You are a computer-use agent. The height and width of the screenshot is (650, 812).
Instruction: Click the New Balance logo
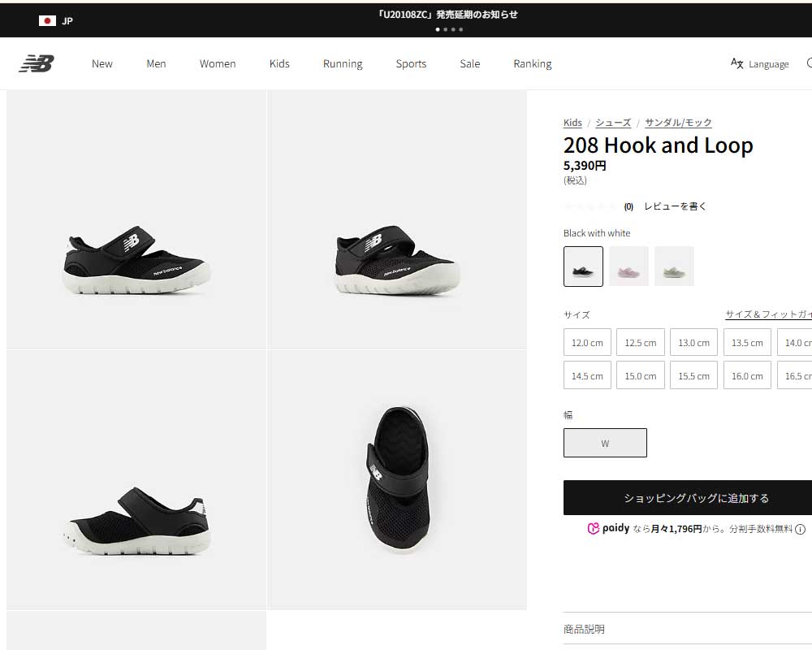pos(36,63)
